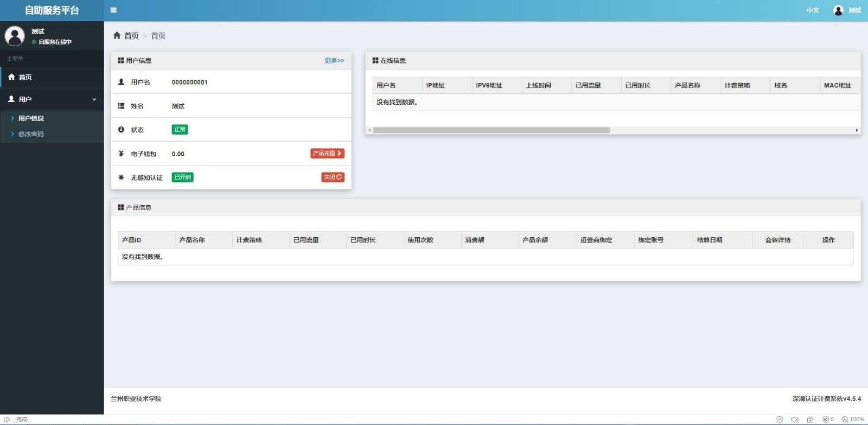Click the browser status bar play icon
Screen dimensions: 868x425
click(7, 420)
